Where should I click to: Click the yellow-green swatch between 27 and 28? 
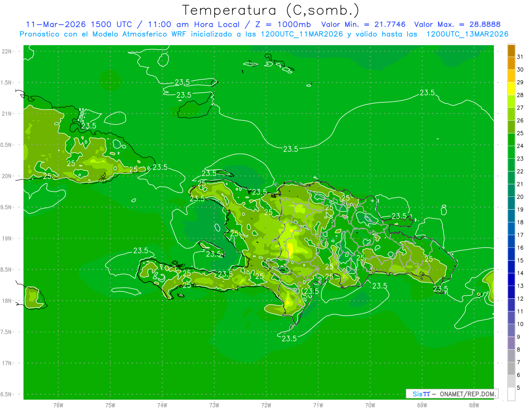511,102
